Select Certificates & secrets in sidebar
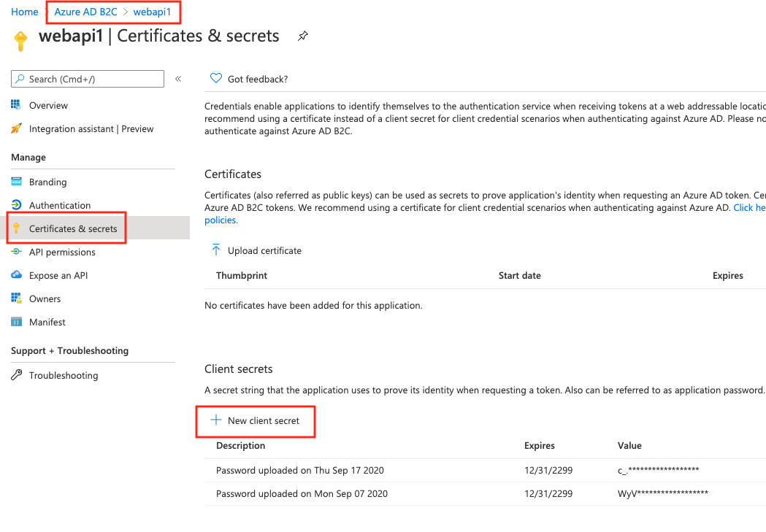The height and width of the screenshot is (532, 766). click(x=73, y=228)
